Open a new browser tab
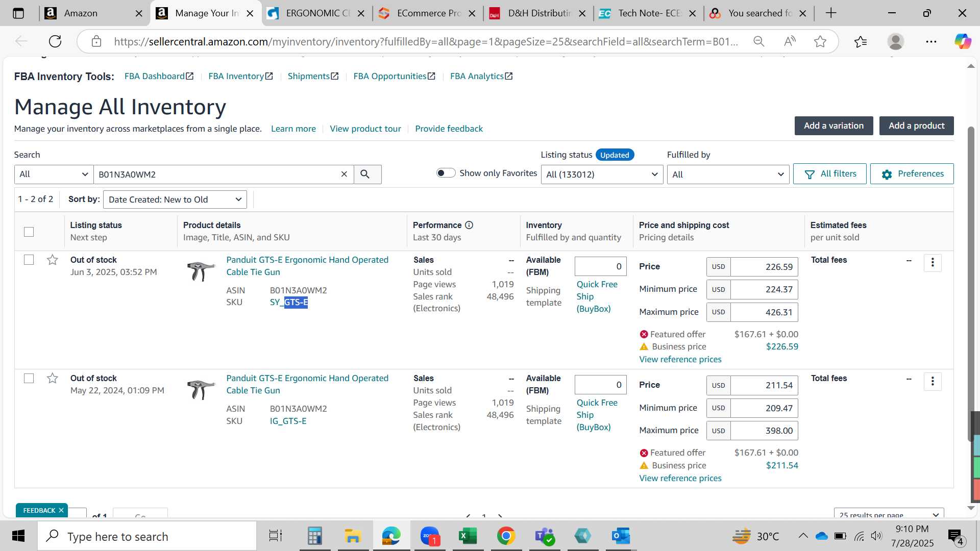980x551 pixels. 831,13
